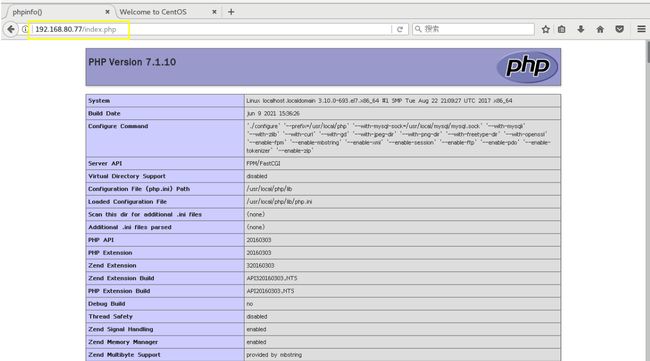The width and height of the screenshot is (650, 361).
Task: Click the PHP logo in the header
Action: (527, 66)
